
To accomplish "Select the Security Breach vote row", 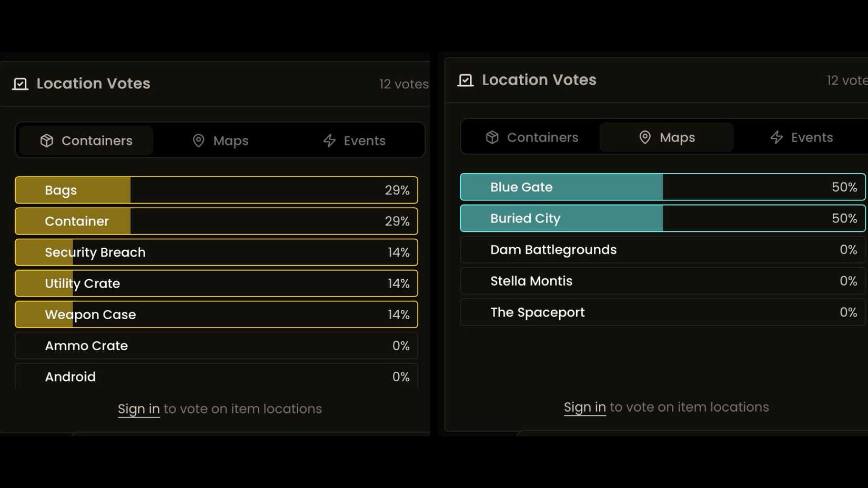I will (216, 252).
